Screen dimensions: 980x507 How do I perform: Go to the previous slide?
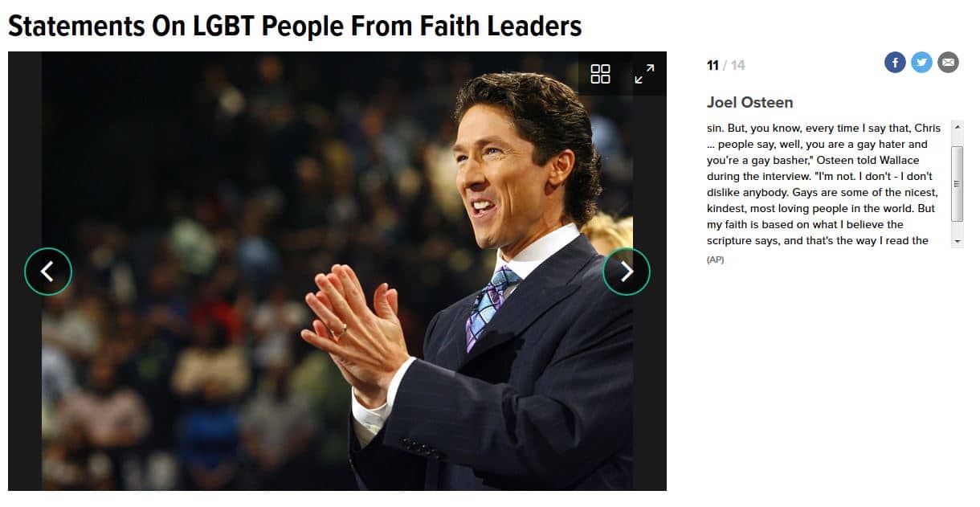tap(48, 272)
